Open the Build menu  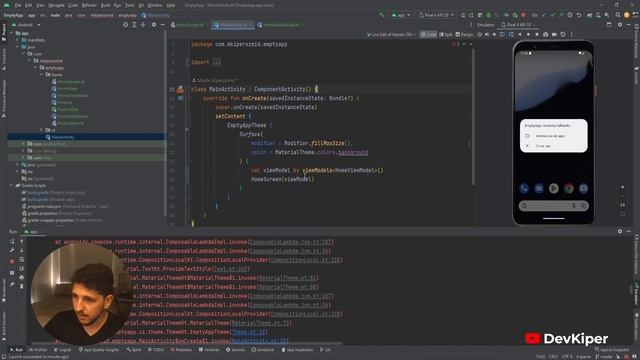coord(105,5)
